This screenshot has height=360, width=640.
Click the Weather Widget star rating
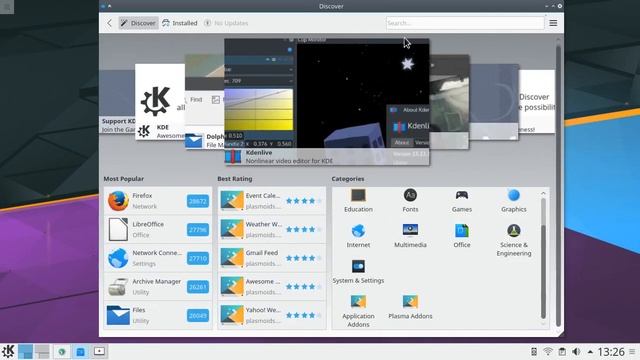(x=304, y=229)
